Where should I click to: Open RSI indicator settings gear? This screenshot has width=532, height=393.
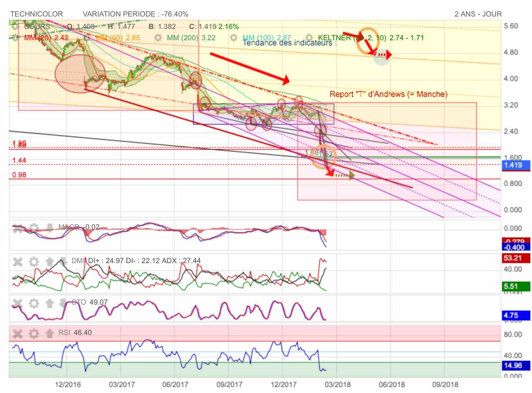[34, 334]
